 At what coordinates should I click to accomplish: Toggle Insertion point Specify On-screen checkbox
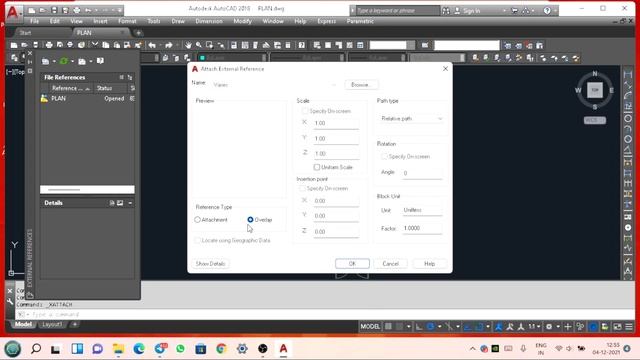pos(302,189)
